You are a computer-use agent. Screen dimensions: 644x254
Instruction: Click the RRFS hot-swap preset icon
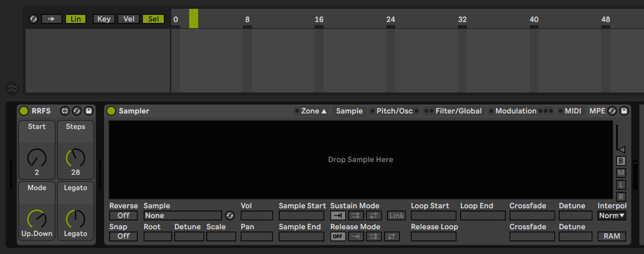77,111
